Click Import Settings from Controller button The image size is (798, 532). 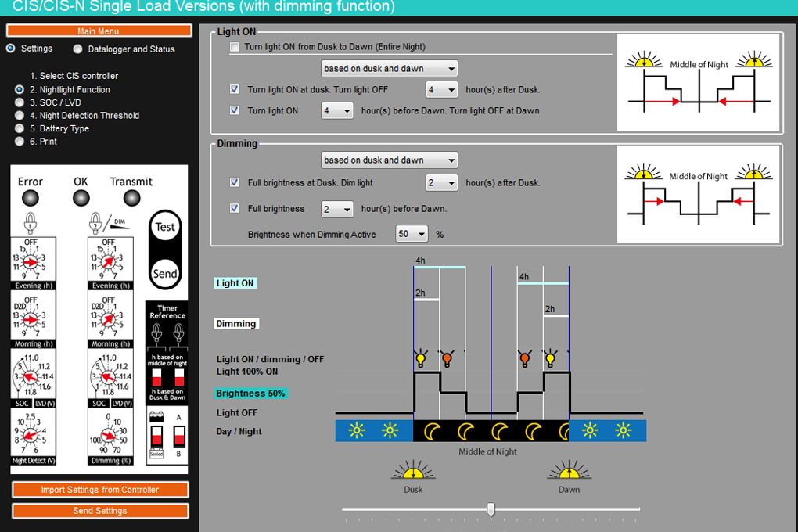100,490
